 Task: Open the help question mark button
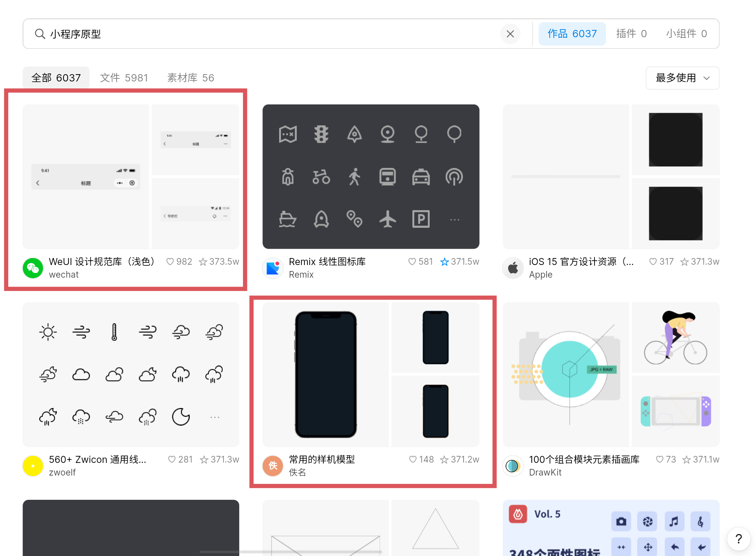[738, 539]
